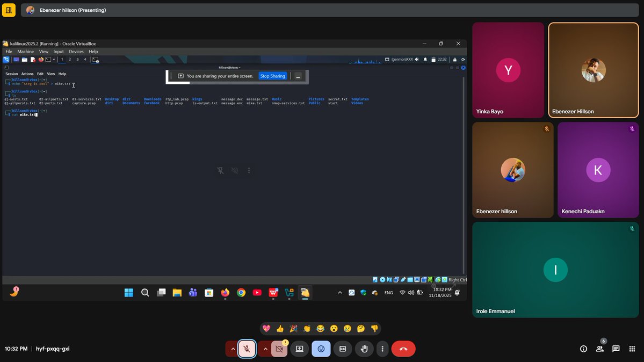Open the closed captions control
Screen dimensions: 644x362
(x=342, y=349)
